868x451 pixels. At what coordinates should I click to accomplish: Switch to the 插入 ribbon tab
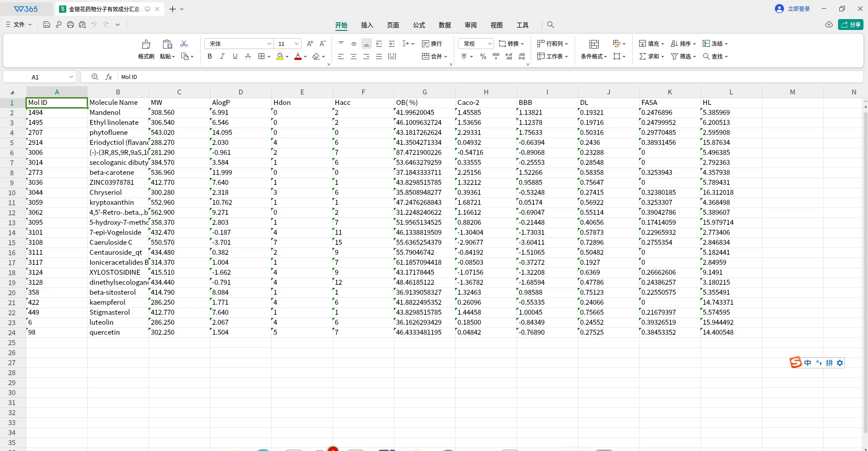[367, 25]
